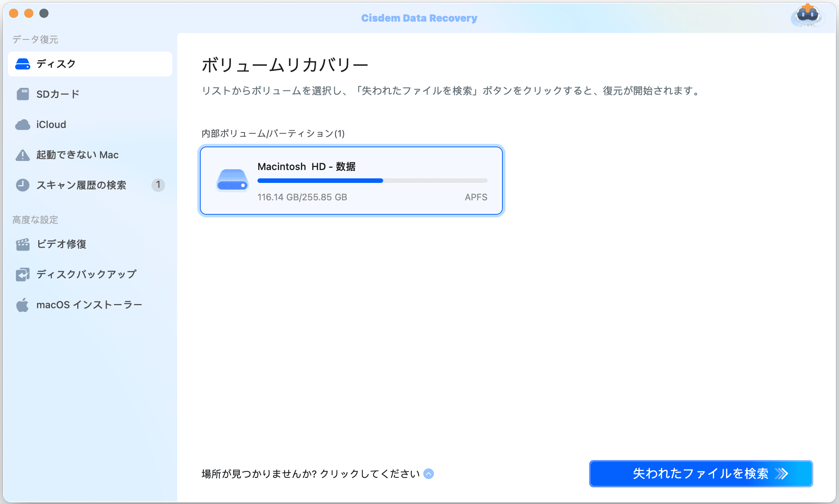The image size is (839, 504).
Task: Click the Macintosh HD drive icon
Action: pyautogui.click(x=232, y=181)
